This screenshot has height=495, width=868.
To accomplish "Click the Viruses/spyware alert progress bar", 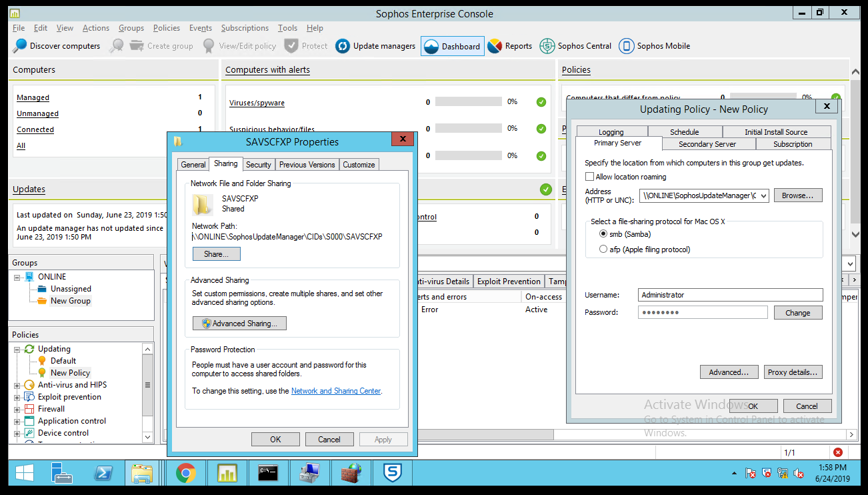I will tap(468, 102).
